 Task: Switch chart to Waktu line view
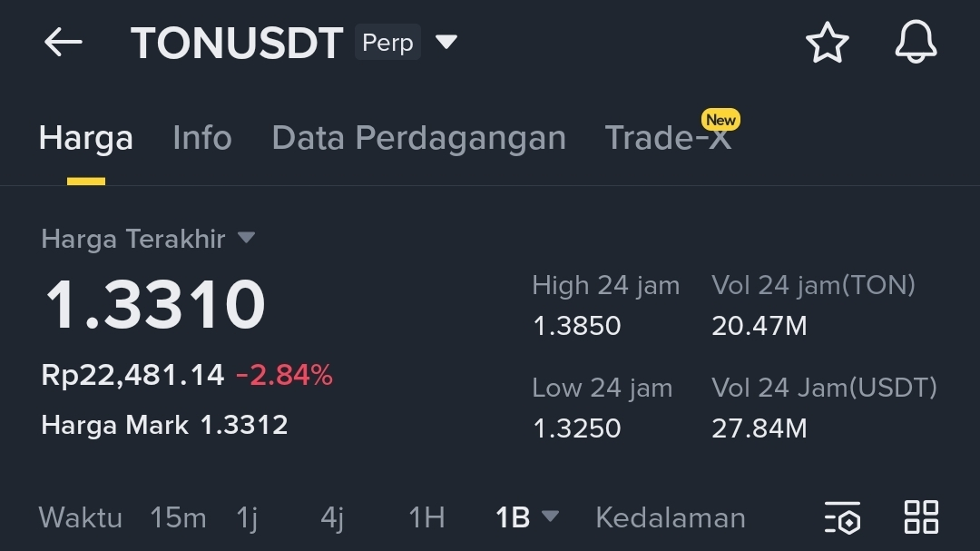point(81,517)
